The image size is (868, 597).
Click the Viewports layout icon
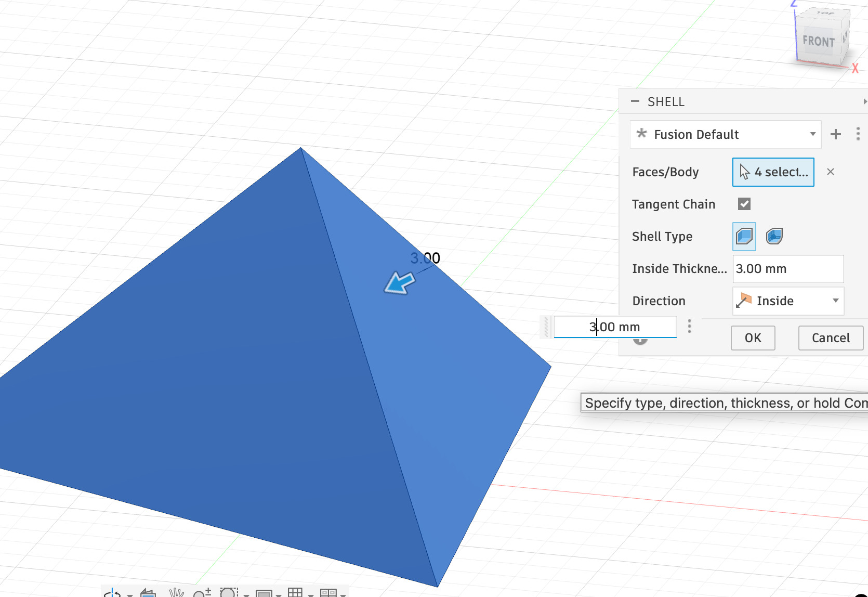tap(328, 593)
